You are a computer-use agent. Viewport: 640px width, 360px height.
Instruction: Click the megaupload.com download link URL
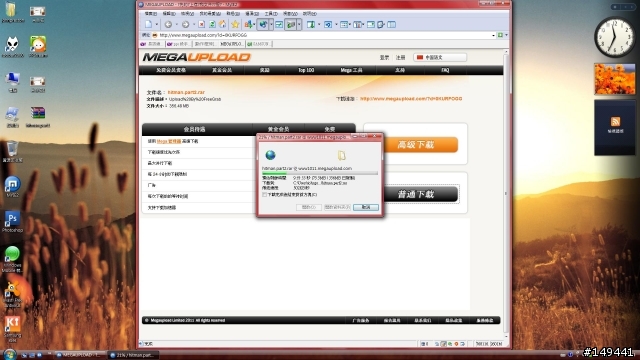coord(411,99)
